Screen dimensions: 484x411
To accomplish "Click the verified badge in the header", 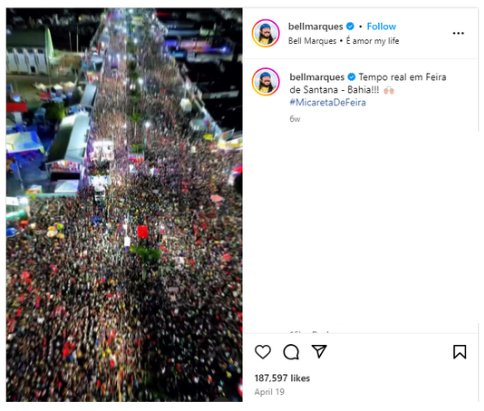I will click(x=350, y=26).
